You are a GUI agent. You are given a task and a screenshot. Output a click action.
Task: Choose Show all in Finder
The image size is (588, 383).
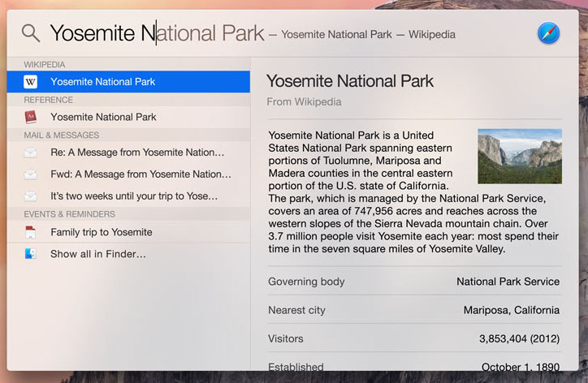pyautogui.click(x=98, y=254)
